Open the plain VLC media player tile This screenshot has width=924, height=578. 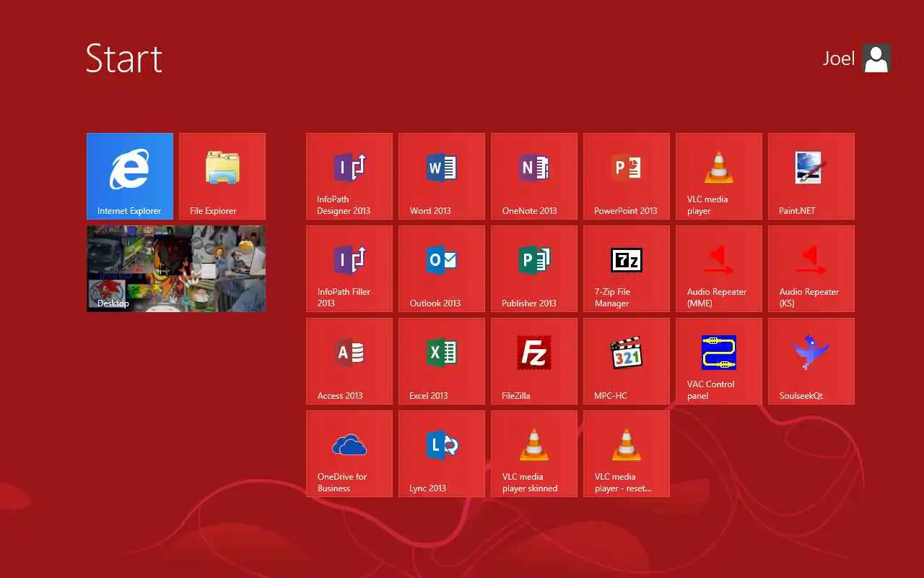pos(719,176)
